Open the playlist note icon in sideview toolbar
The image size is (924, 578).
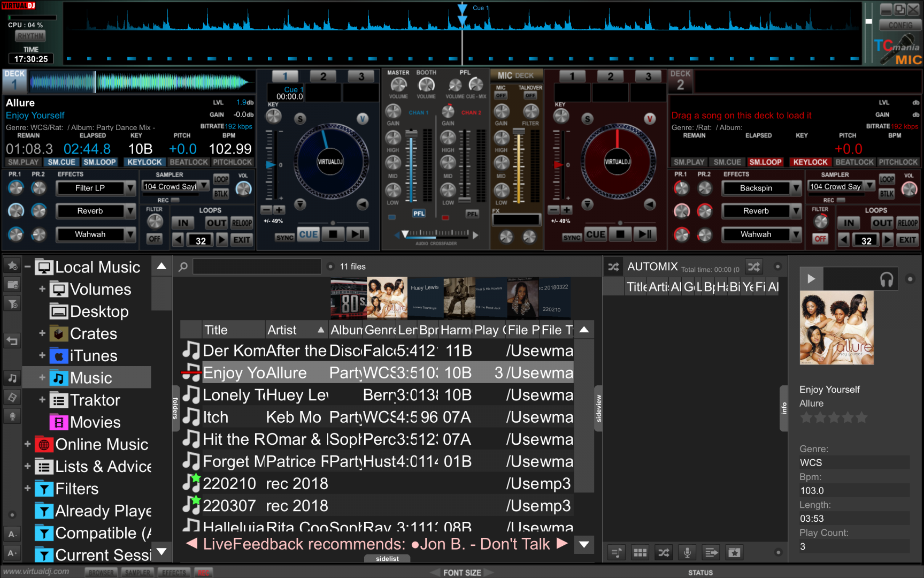[x=617, y=552]
